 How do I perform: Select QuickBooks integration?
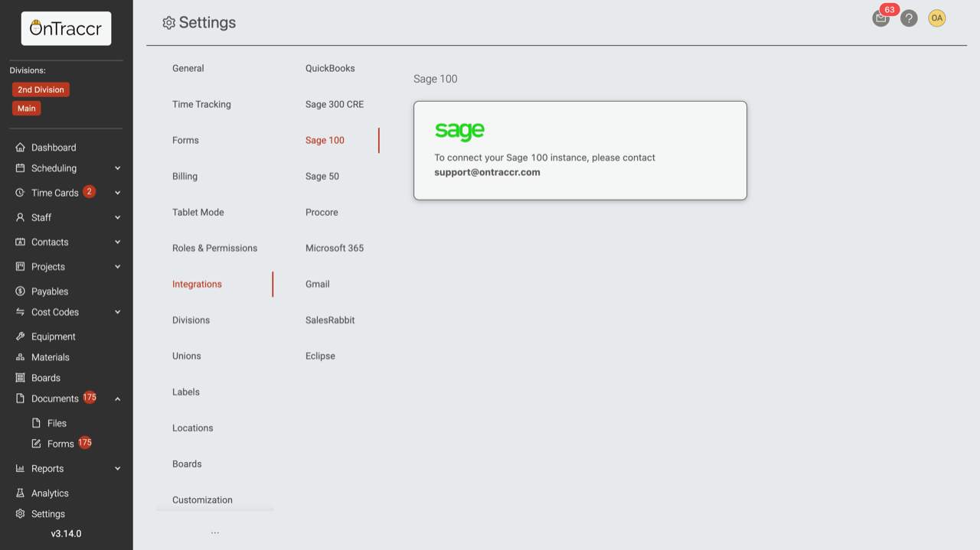[330, 68]
